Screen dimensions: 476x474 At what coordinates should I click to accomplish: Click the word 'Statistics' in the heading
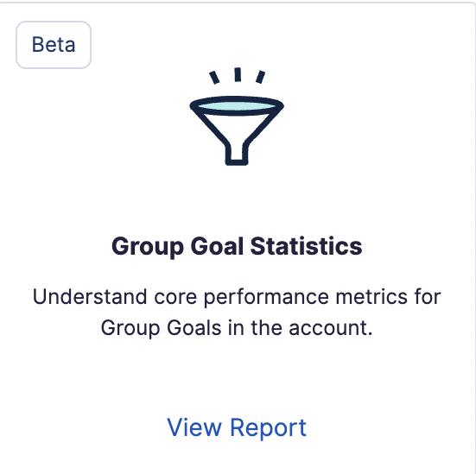pos(307,246)
